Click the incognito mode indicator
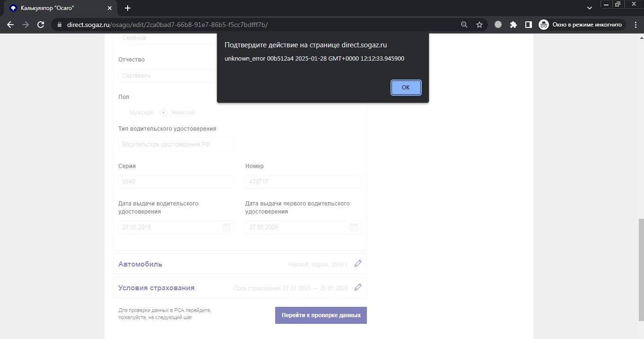This screenshot has width=644, height=339. tap(582, 25)
